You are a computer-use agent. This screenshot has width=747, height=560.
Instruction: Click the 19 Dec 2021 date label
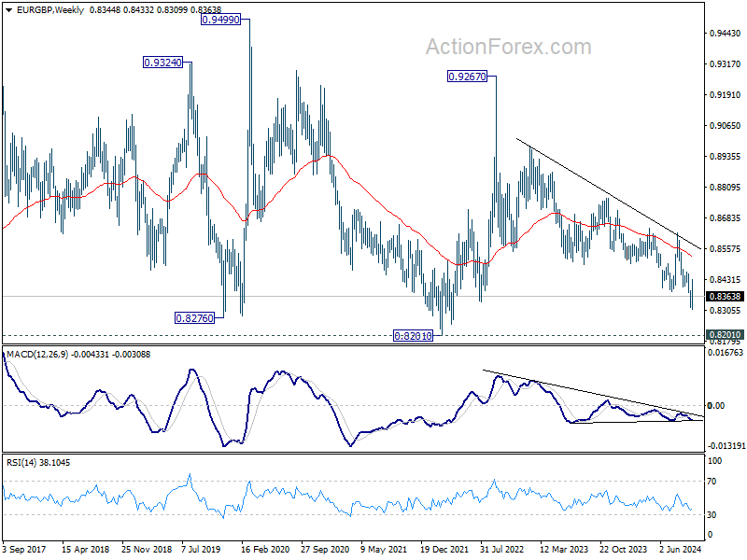click(x=444, y=550)
